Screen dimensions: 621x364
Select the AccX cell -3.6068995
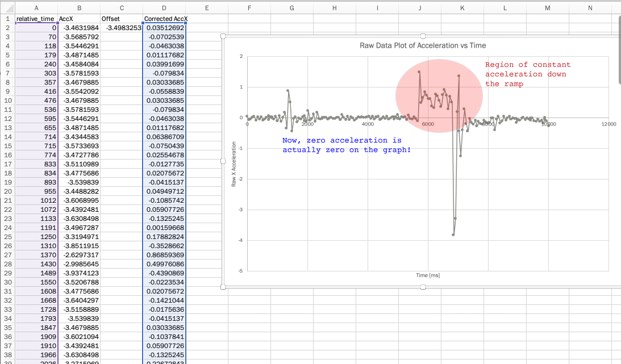79,200
